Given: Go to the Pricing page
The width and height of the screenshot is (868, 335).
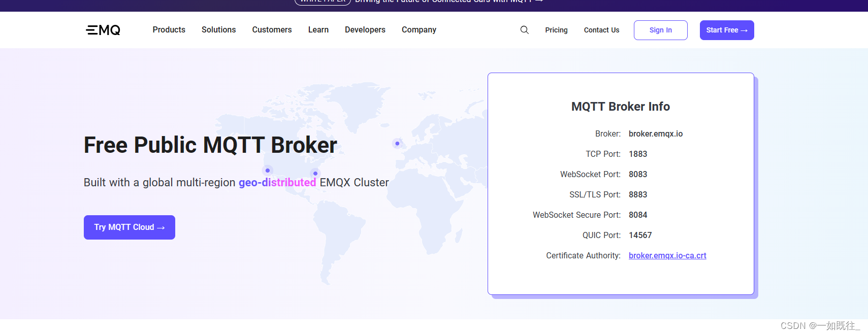Looking at the screenshot, I should pos(557,30).
